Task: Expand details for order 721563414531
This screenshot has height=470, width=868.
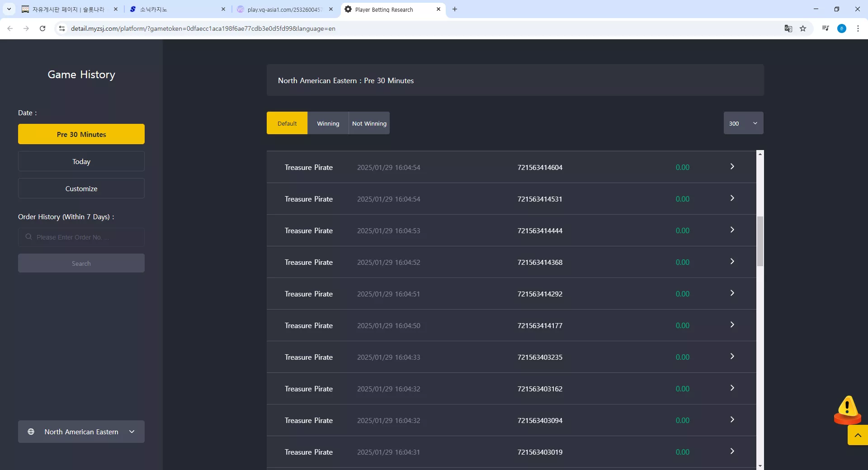Action: [x=732, y=198]
